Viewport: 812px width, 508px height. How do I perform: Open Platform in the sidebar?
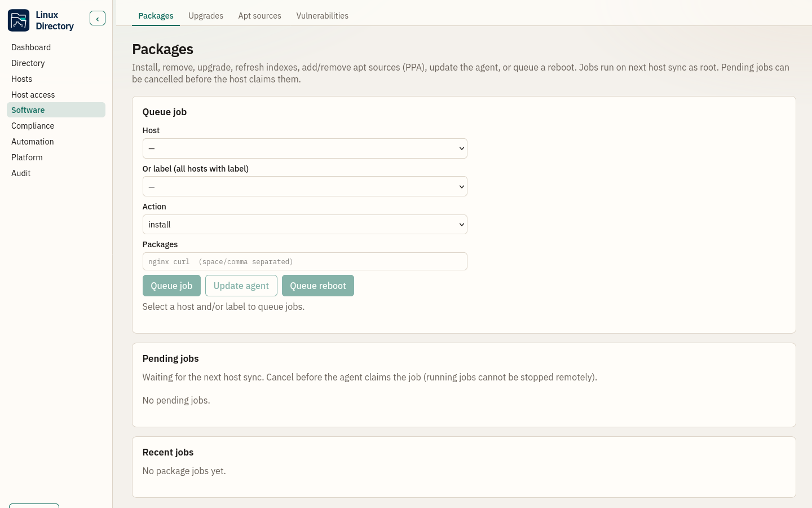coord(56,157)
